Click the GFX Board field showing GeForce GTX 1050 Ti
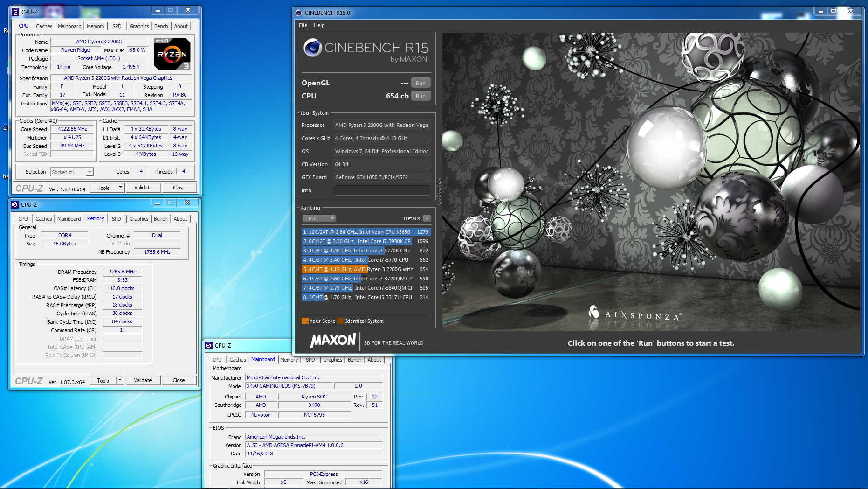The width and height of the screenshot is (868, 489). pos(381,177)
